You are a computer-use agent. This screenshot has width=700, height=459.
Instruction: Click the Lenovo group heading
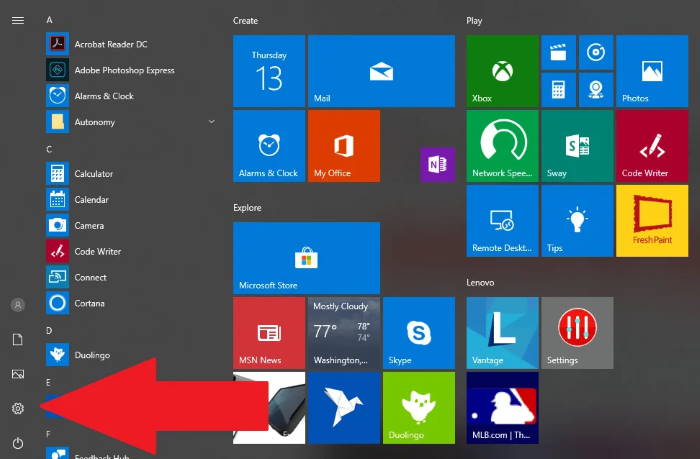click(x=480, y=283)
